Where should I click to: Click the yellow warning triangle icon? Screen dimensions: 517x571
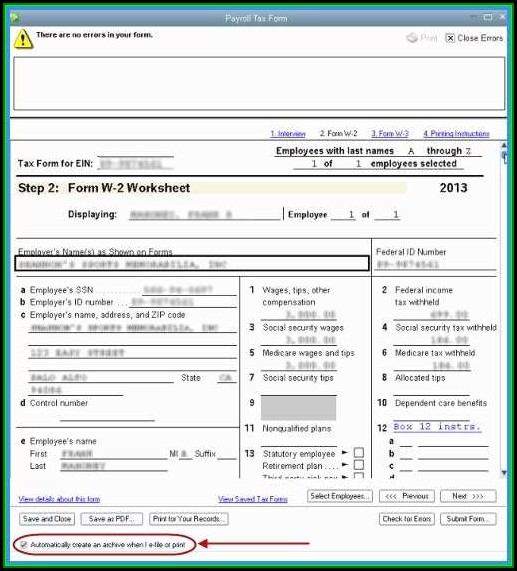click(x=23, y=39)
